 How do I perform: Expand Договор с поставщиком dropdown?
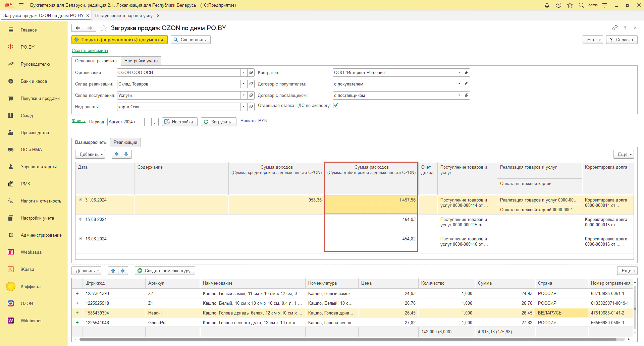point(460,95)
